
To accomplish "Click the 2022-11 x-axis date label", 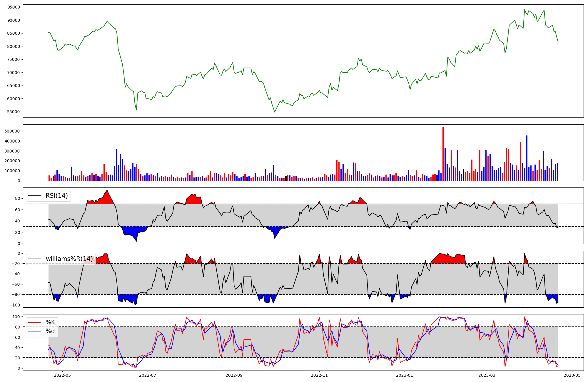I will 319,375.
